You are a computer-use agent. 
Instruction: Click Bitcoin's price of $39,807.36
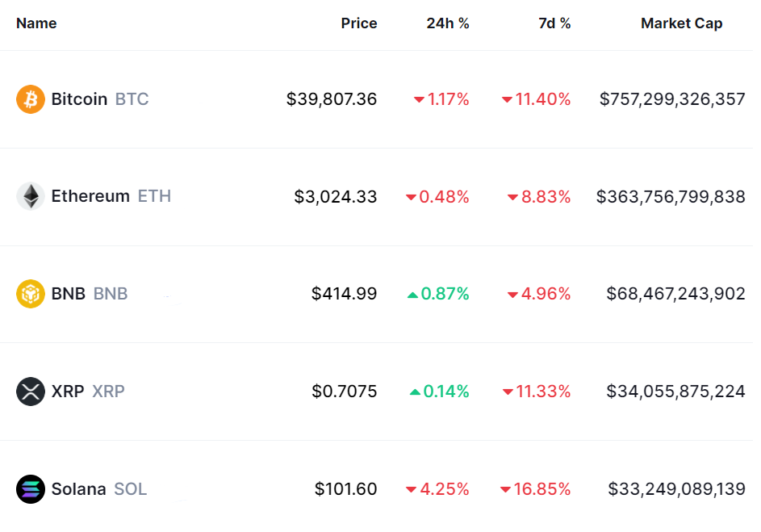[331, 99]
